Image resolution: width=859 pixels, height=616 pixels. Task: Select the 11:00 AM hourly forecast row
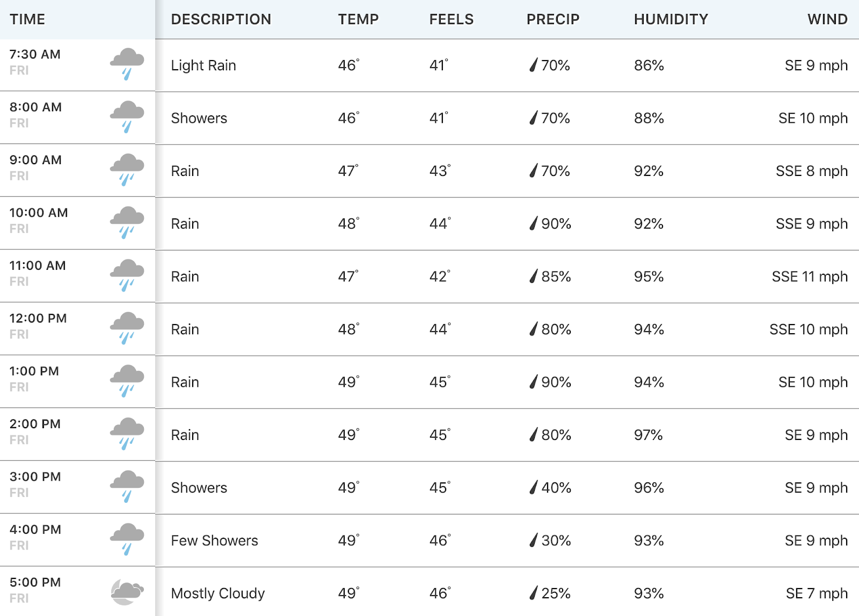[x=429, y=276]
